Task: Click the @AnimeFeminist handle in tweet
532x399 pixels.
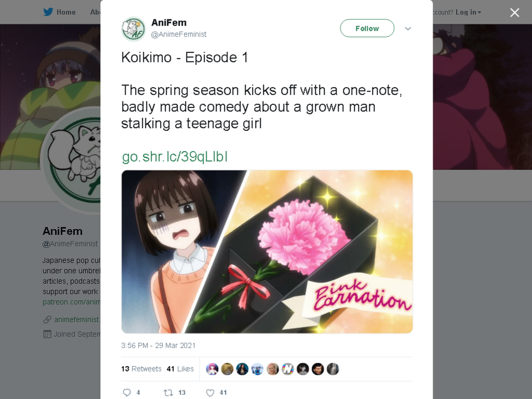Action: pyautogui.click(x=179, y=34)
